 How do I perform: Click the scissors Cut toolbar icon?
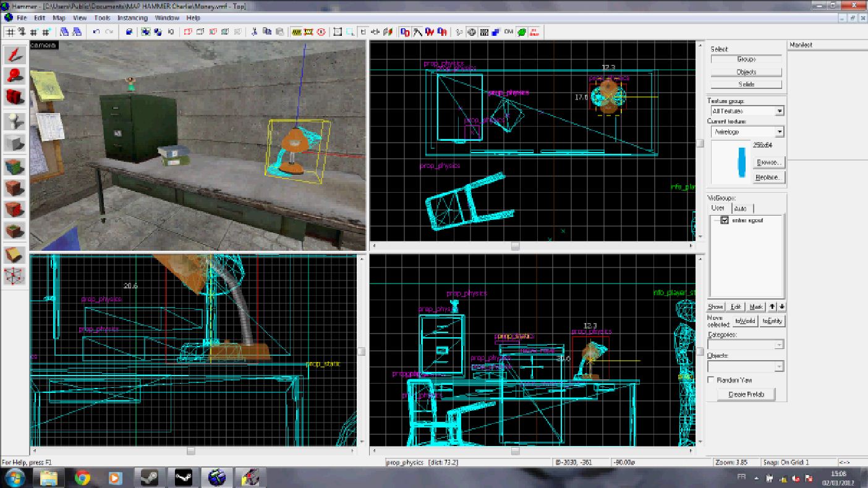pyautogui.click(x=254, y=32)
